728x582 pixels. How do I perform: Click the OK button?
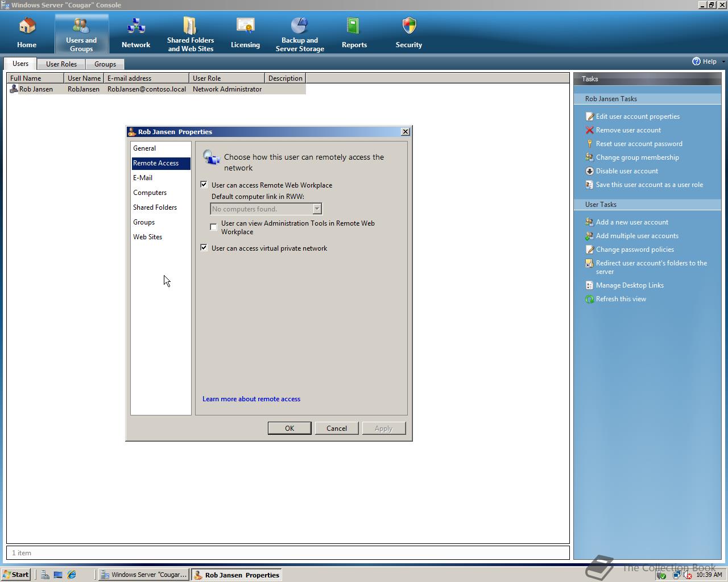[x=289, y=428]
